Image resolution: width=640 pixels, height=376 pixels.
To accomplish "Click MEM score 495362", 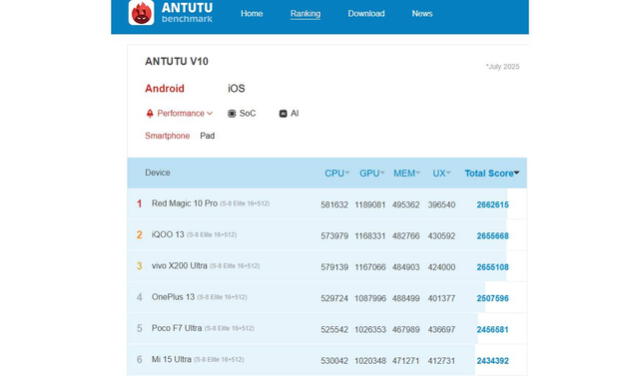I will [x=406, y=205].
